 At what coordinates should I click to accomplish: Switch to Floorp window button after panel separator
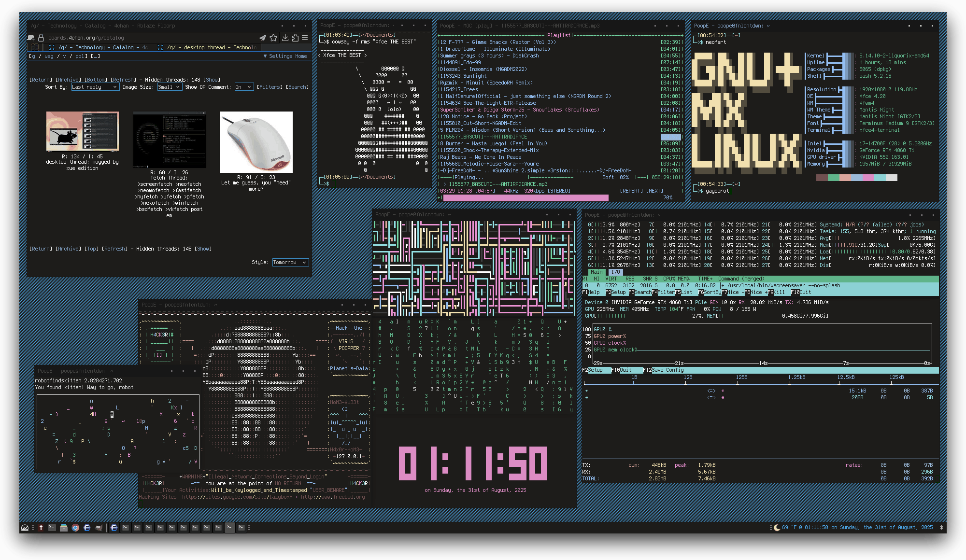click(114, 528)
